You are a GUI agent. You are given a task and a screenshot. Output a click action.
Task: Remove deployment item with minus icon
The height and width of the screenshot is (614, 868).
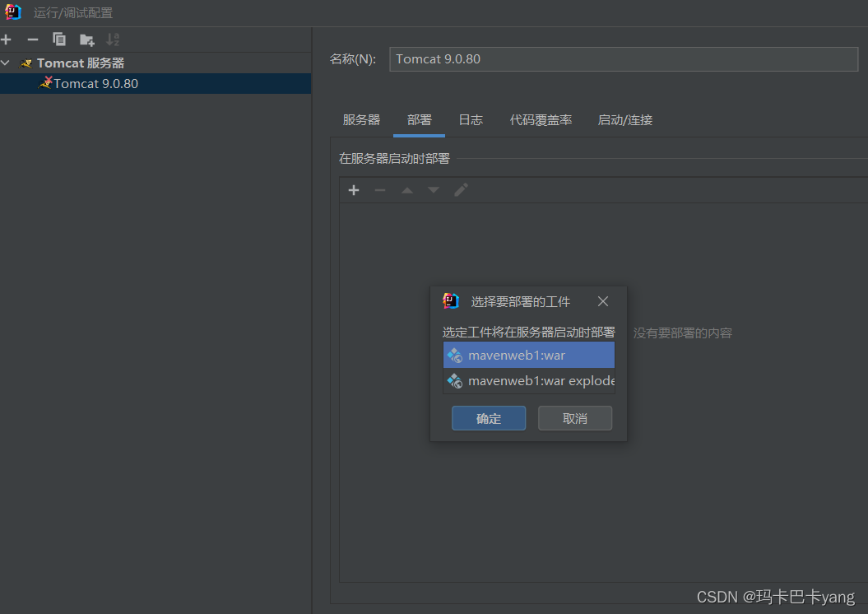point(380,190)
